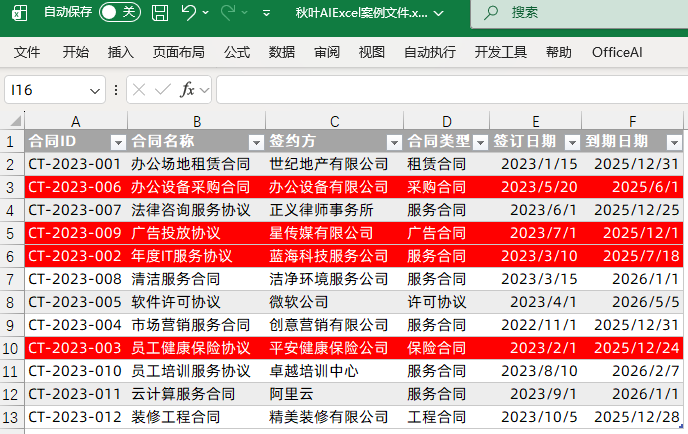Select cell 广告合同
688x434 pixels.
pos(446,233)
